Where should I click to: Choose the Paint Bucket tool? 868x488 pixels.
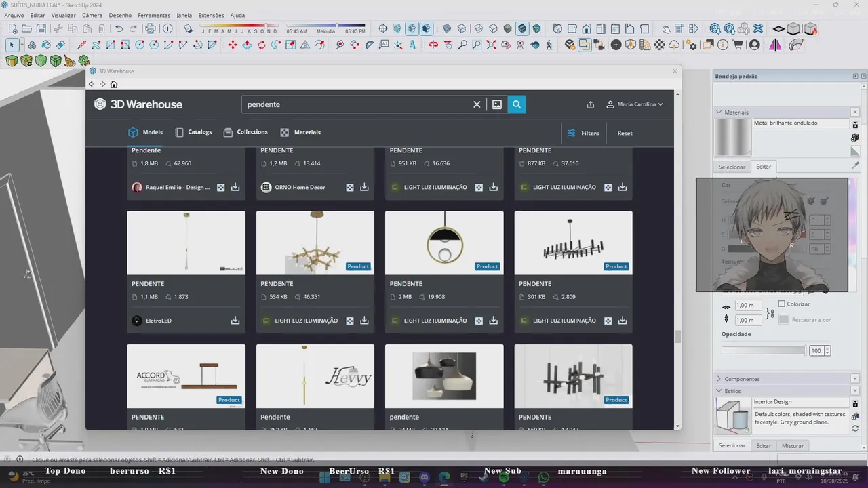46,45
